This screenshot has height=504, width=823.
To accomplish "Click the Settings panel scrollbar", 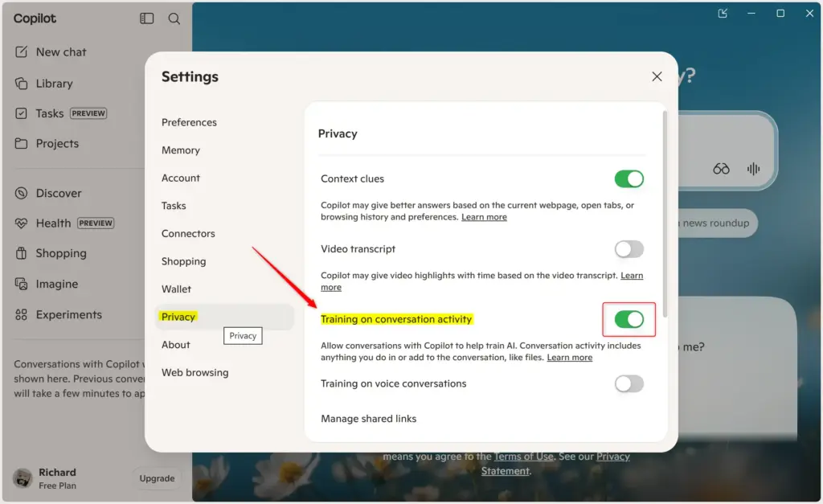I will point(665,214).
